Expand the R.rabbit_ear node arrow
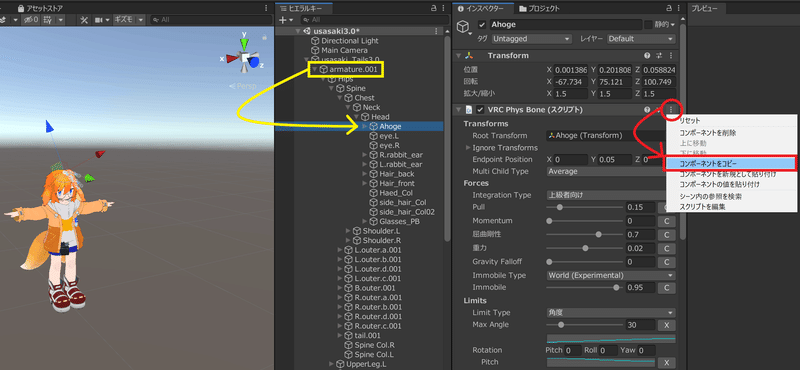Image resolution: width=800 pixels, height=370 pixels. [x=365, y=155]
